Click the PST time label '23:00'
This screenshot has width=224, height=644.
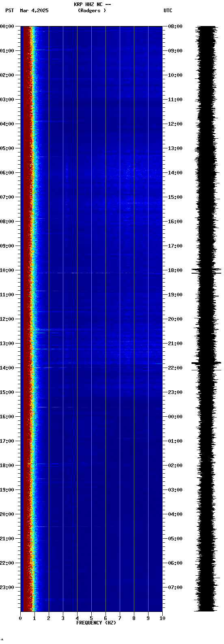(7, 587)
